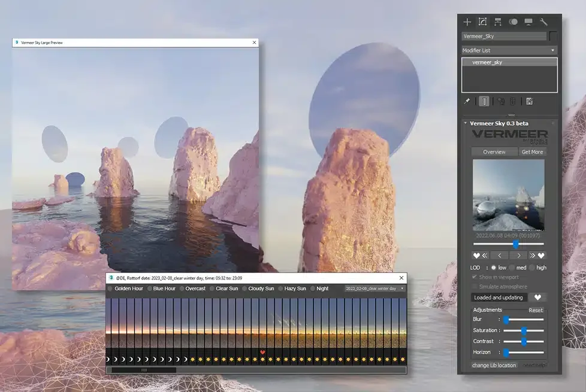
Task: Open the Utilities wrench icon
Action: (544, 22)
